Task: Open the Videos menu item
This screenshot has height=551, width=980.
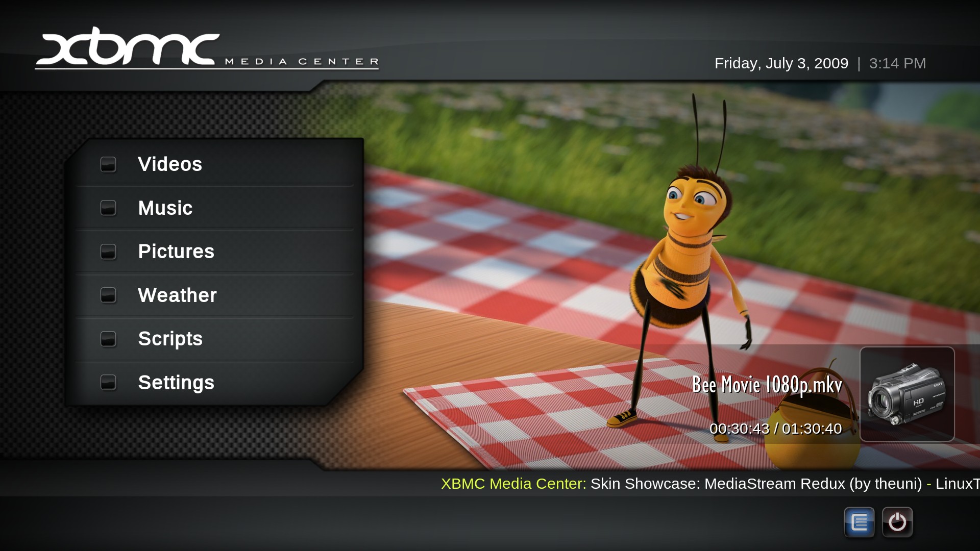Action: tap(170, 164)
